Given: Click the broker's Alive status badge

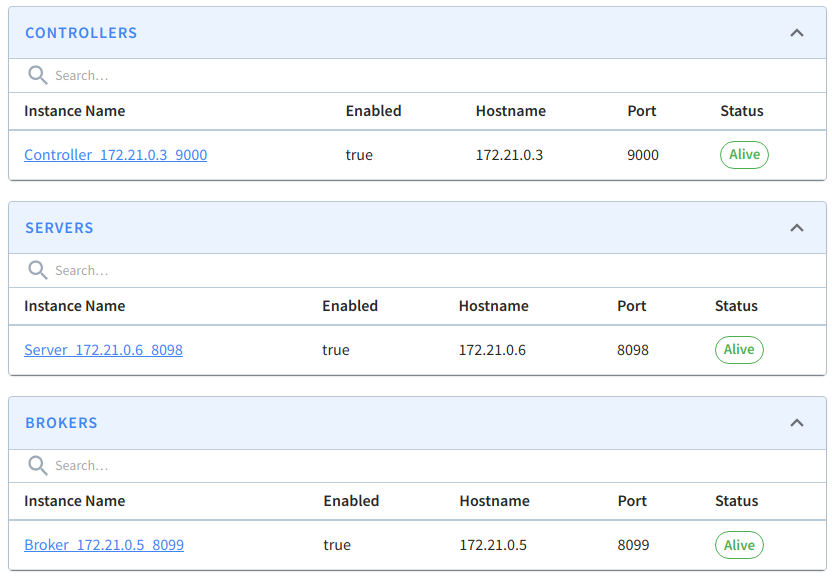Looking at the screenshot, I should tap(739, 545).
